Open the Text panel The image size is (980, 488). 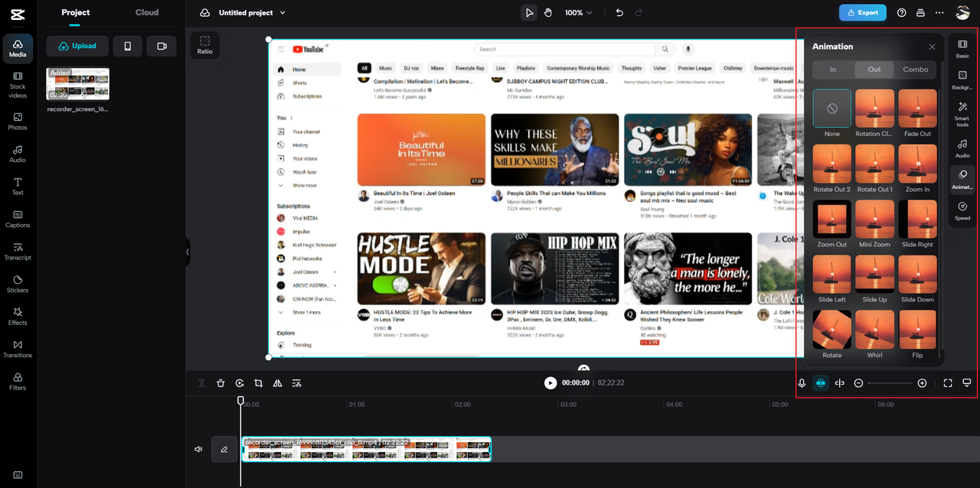(x=18, y=187)
